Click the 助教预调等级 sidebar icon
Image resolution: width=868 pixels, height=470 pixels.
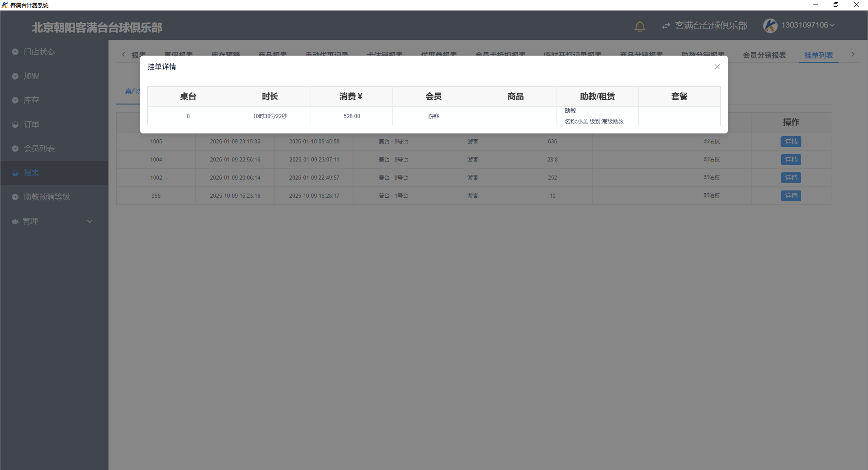15,197
